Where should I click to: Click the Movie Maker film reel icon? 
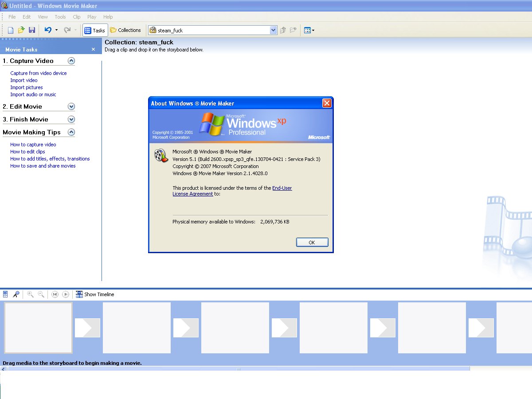tap(160, 155)
